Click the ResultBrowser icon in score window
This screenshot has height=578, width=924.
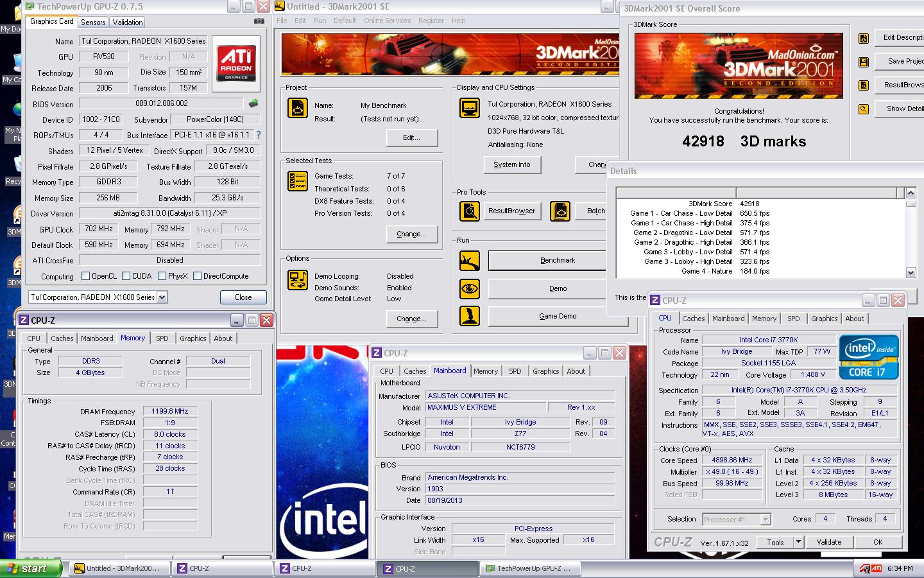[864, 85]
